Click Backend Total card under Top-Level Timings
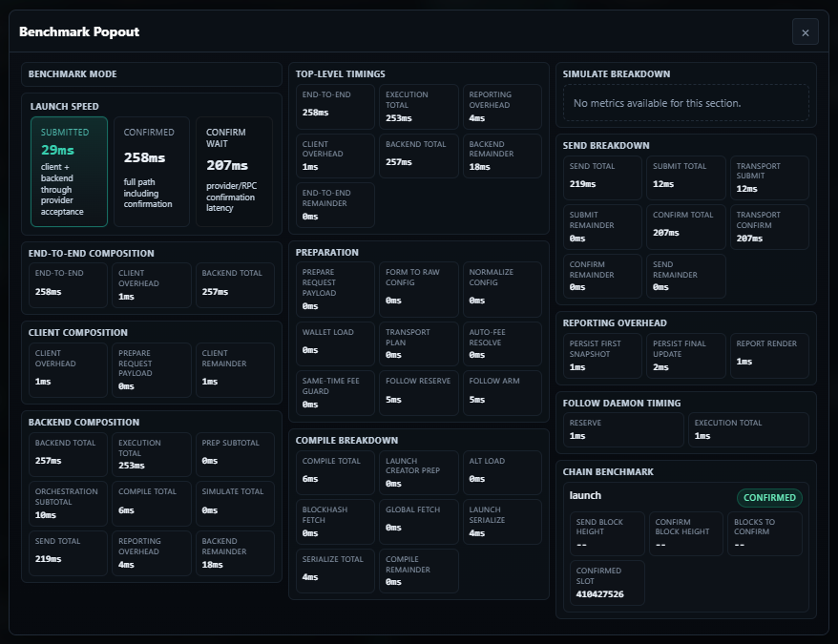Screen dimensions: 838x644 click(419, 156)
